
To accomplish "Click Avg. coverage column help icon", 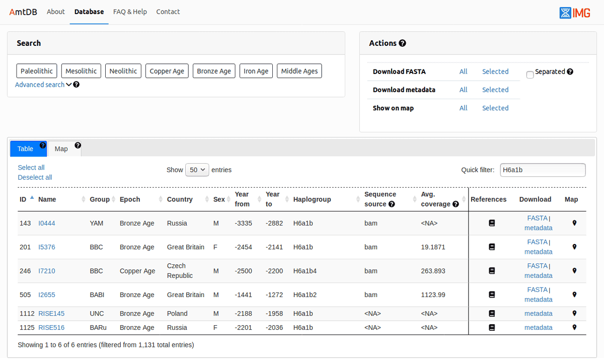I will 456,204.
